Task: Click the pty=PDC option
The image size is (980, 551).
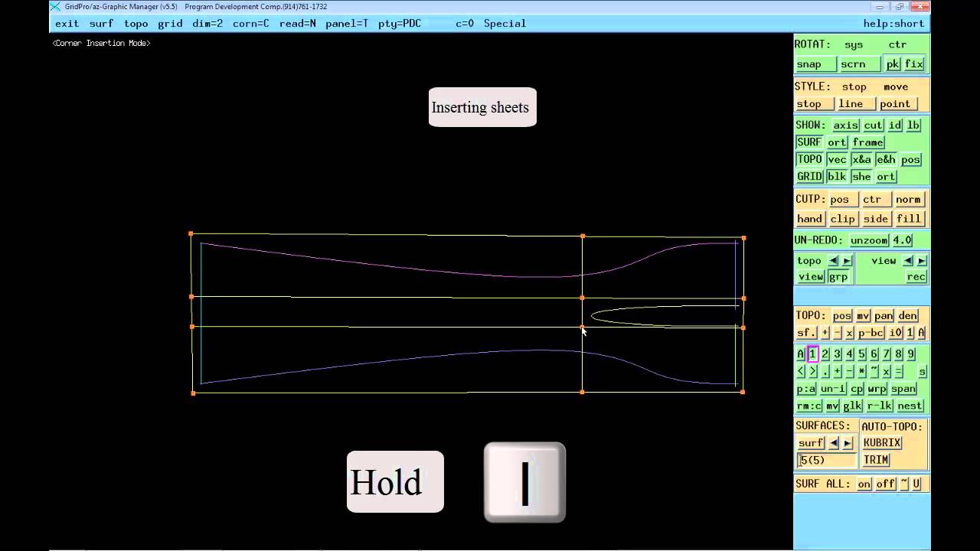Action: coord(400,24)
